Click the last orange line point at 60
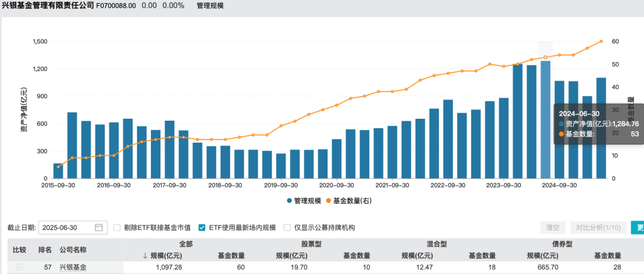The height and width of the screenshot is (274, 644). 601,41
